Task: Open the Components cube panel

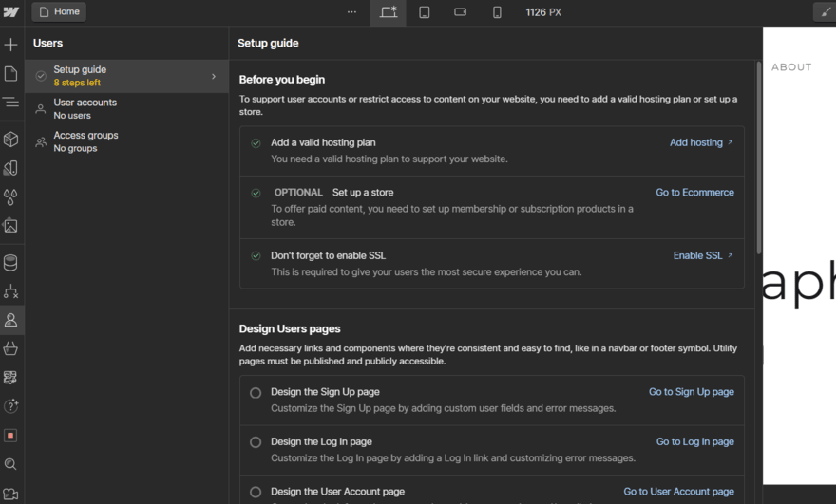Action: click(x=10, y=140)
